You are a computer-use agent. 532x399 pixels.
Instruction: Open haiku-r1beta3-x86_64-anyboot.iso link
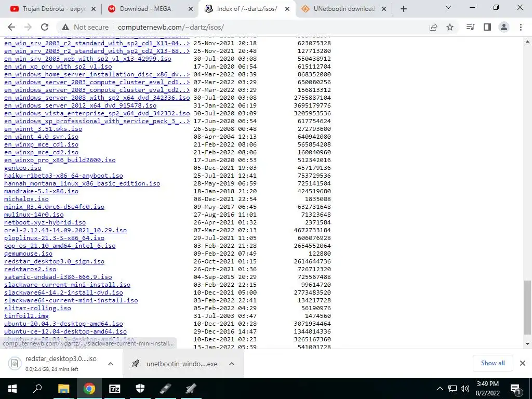pyautogui.click(x=63, y=176)
